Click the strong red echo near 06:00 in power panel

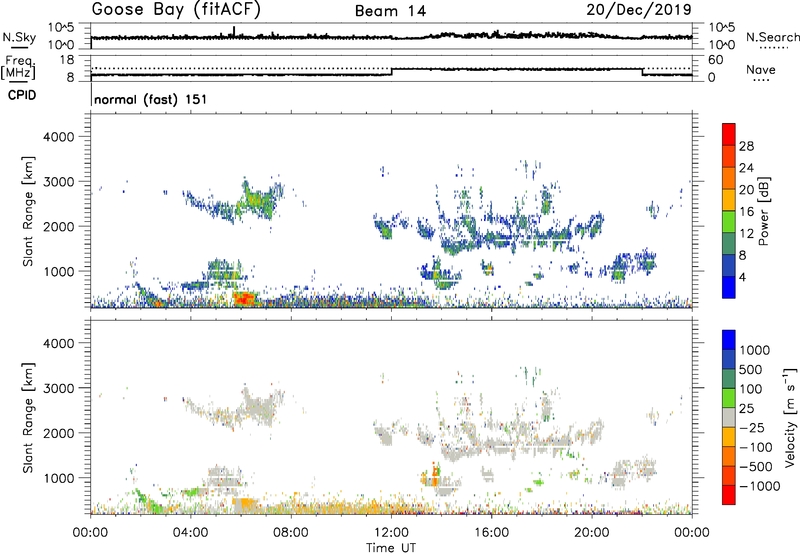[245, 298]
